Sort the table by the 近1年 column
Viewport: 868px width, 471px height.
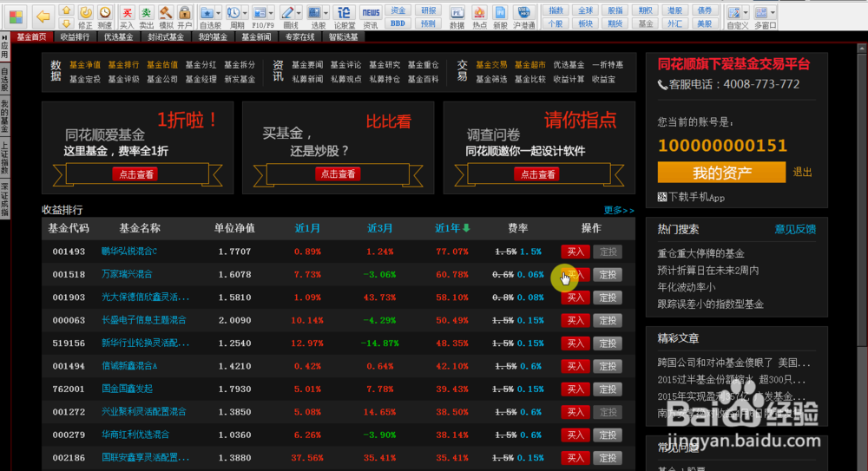451,228
